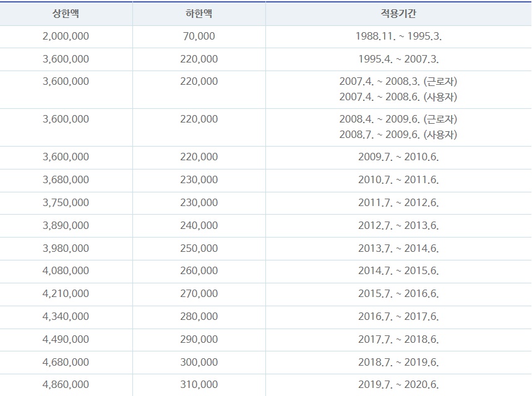Select 230,000 in the 2011.7. ~ 2012.6. row
This screenshot has height=396, width=532.
click(199, 202)
